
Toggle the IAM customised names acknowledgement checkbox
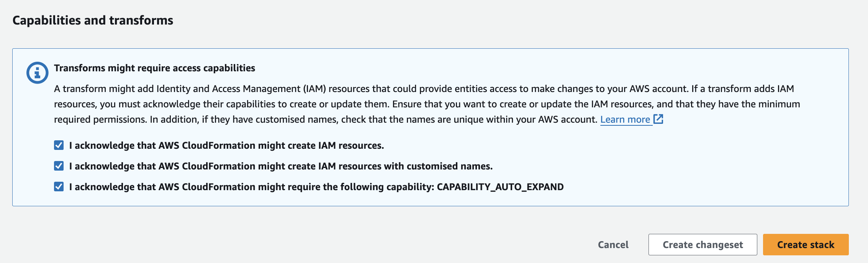pos(59,166)
